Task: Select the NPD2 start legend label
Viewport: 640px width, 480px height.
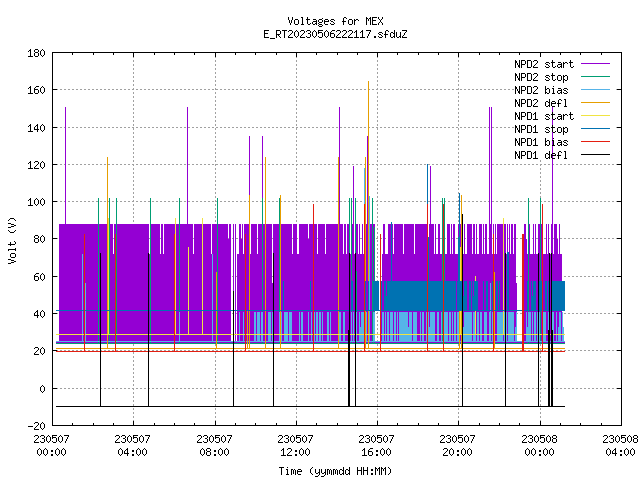Action: 544,64
